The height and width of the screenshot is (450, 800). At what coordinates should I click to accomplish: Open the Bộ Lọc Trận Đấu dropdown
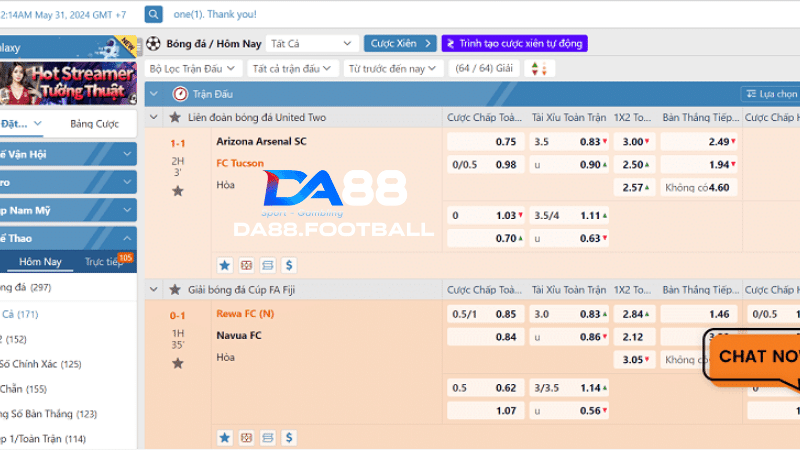194,69
